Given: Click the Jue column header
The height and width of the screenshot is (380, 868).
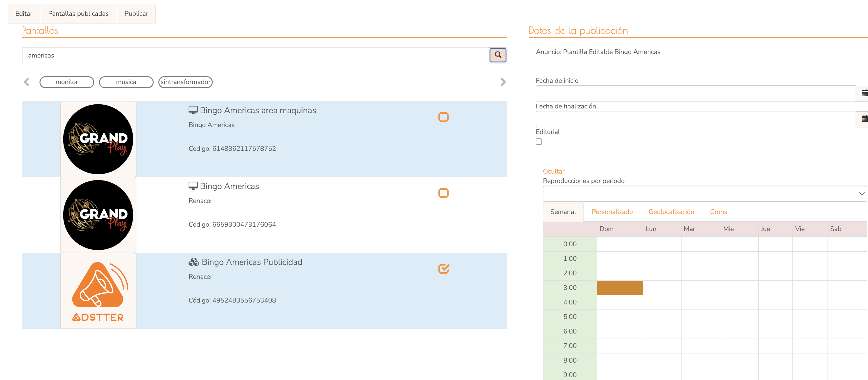Looking at the screenshot, I should pos(775,229).
